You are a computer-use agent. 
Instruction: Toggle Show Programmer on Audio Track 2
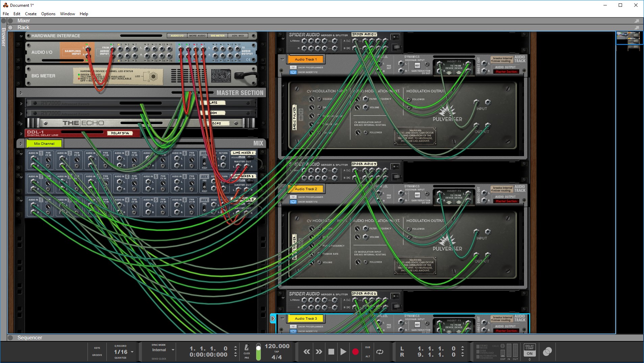293,197
